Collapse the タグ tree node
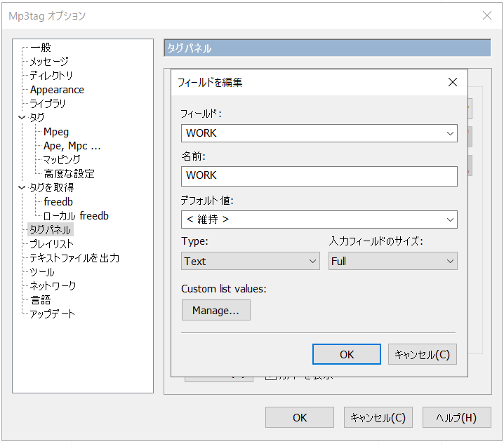504x446 pixels. click(22, 118)
